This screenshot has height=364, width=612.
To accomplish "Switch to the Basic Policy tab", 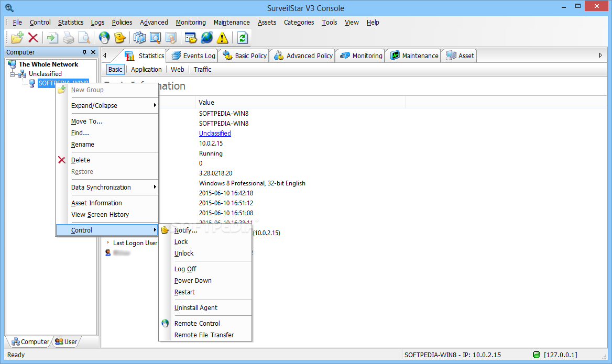I will pyautogui.click(x=244, y=56).
